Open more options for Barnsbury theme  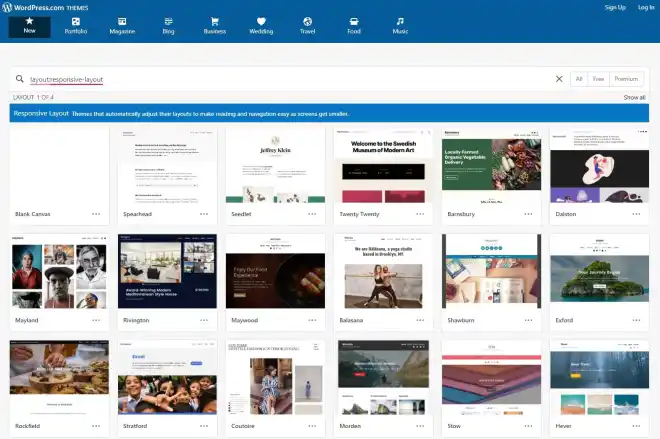(528, 213)
